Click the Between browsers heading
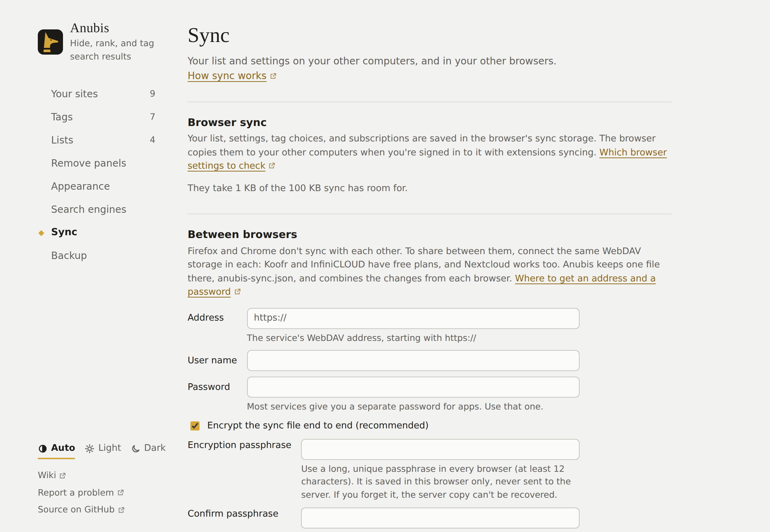The width and height of the screenshot is (770, 532). point(242,234)
